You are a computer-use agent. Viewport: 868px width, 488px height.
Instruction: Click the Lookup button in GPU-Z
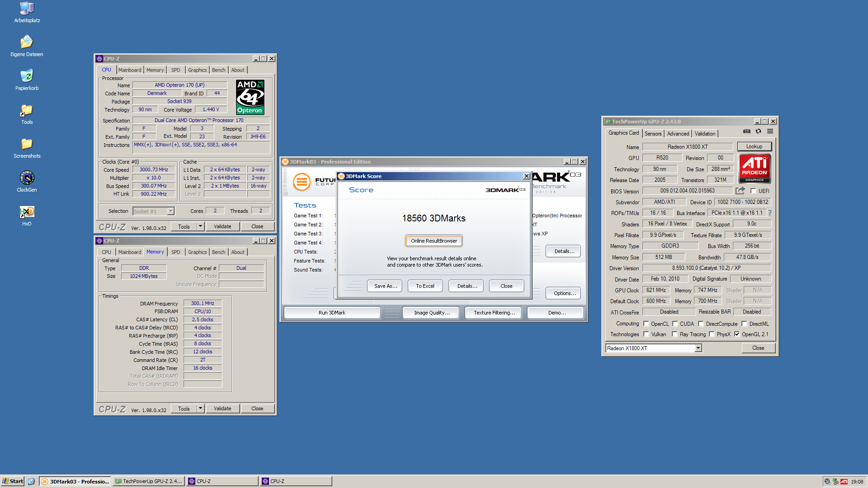754,146
